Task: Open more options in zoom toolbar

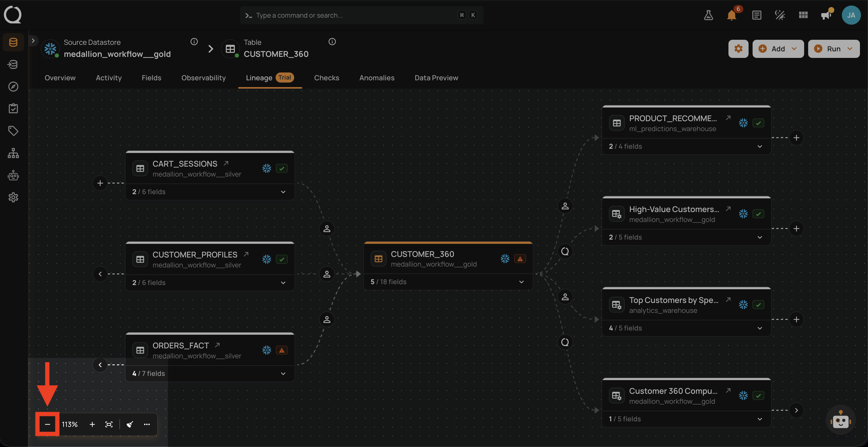Action: tap(147, 424)
